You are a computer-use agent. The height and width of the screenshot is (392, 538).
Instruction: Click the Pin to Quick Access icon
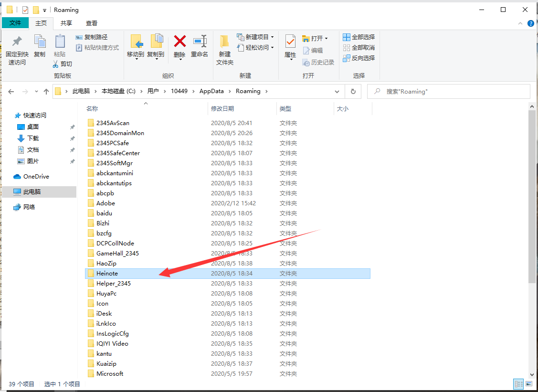16,42
